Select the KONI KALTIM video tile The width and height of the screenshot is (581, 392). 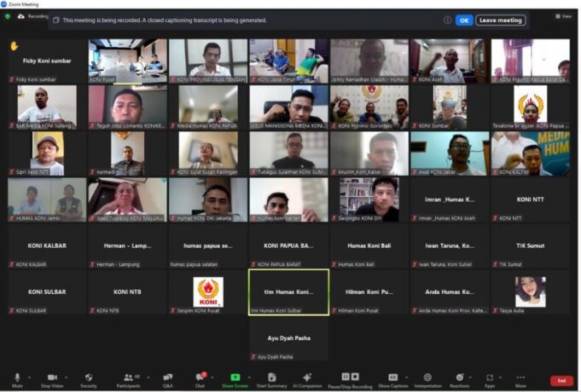[x=530, y=153]
